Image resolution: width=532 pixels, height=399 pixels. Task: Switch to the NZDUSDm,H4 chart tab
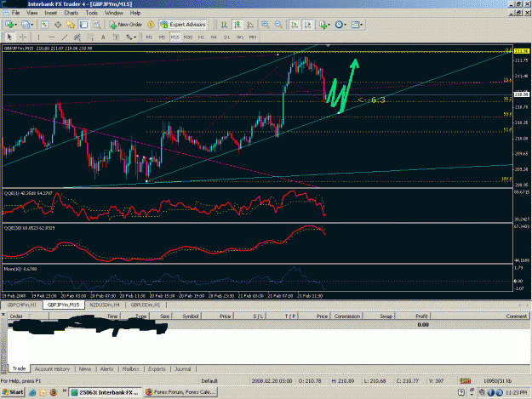[x=105, y=305]
